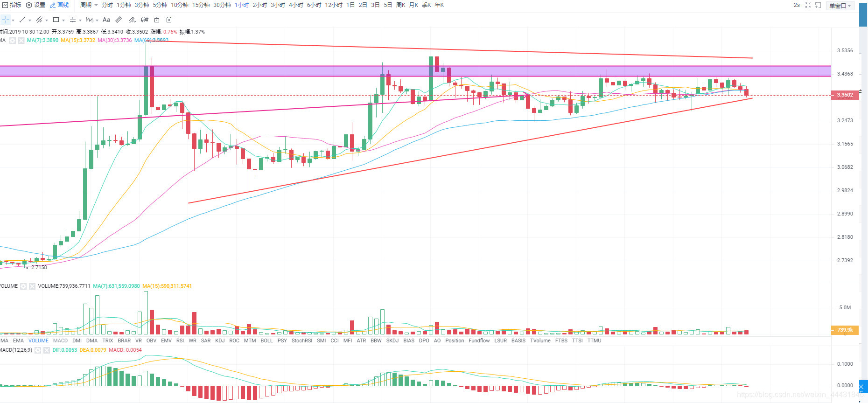Select the TTMU indicator
Screen dimensions: 868x403
(594, 341)
